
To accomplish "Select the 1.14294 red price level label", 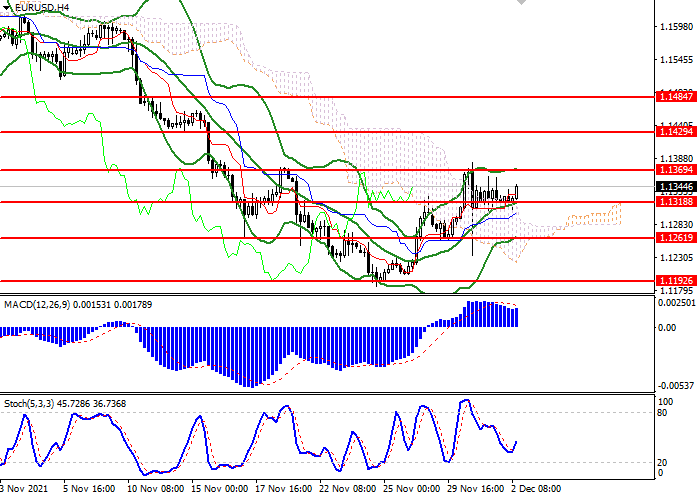I will coord(676,132).
